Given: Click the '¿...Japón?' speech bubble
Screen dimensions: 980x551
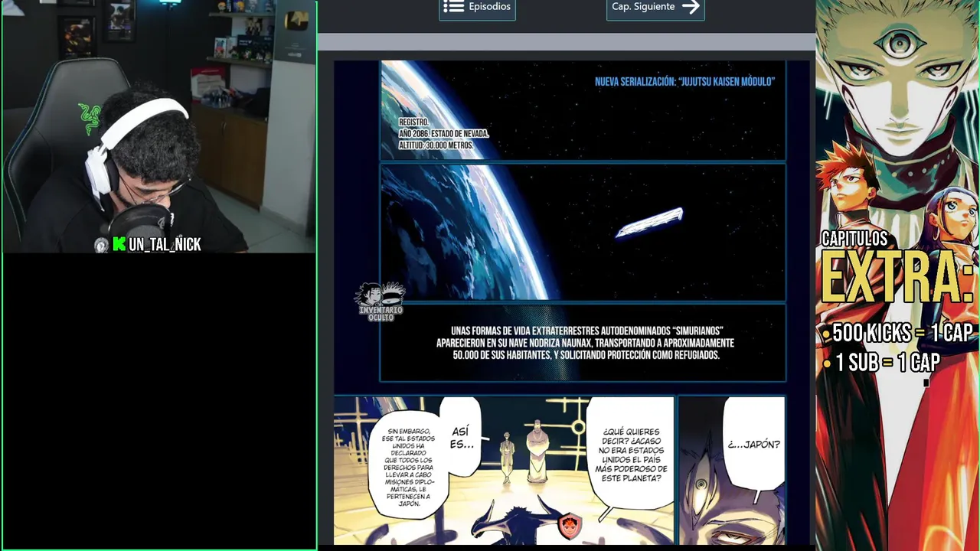Looking at the screenshot, I should (x=753, y=444).
